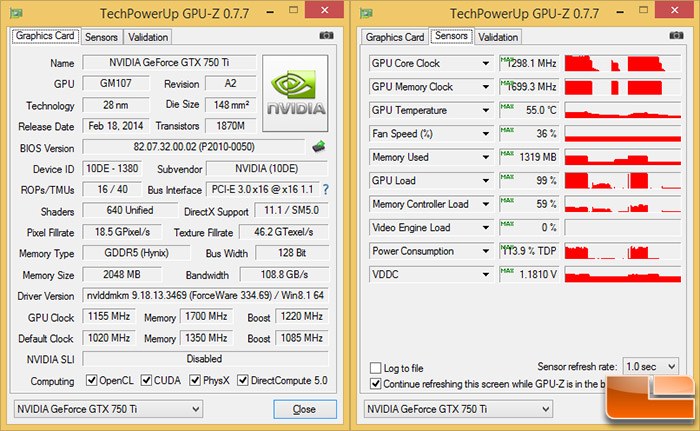
Task: Open the Video Engine Load dropdown
Action: tap(486, 227)
